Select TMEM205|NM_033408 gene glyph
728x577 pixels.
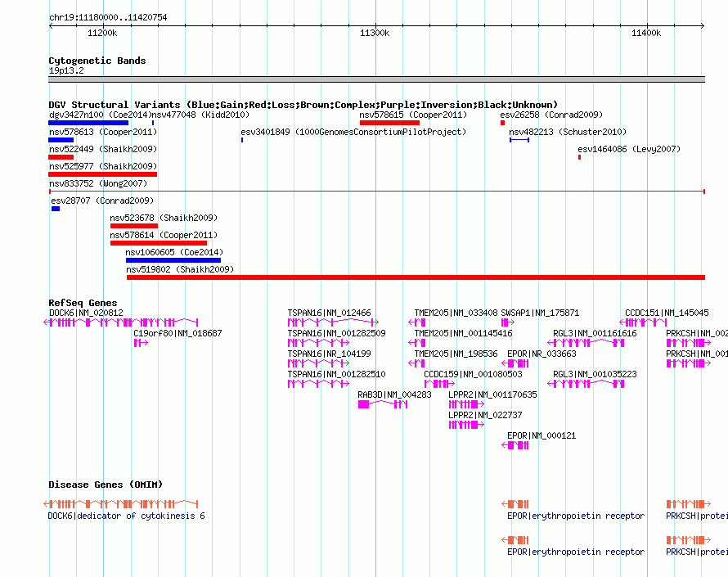tap(417, 322)
